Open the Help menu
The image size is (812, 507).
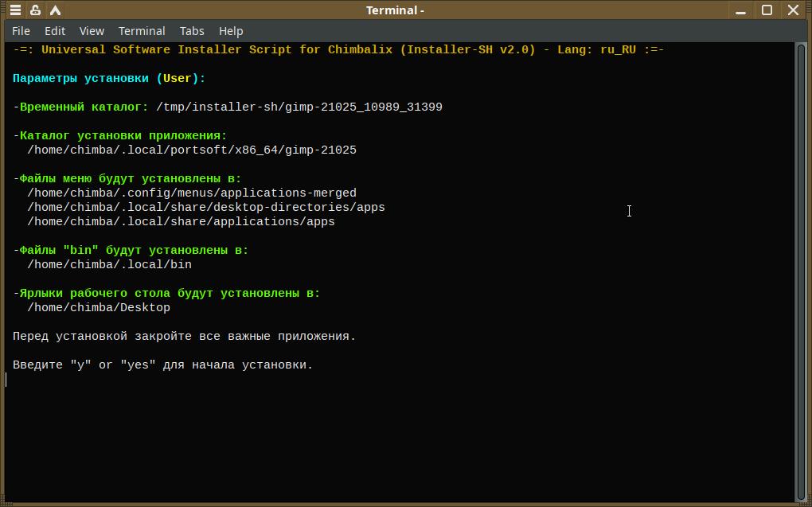click(x=231, y=31)
